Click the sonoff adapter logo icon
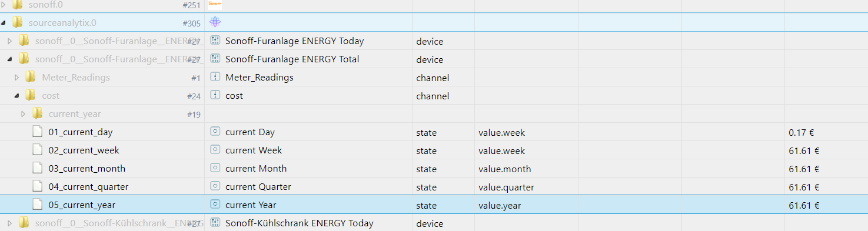The image size is (868, 231). [215, 4]
